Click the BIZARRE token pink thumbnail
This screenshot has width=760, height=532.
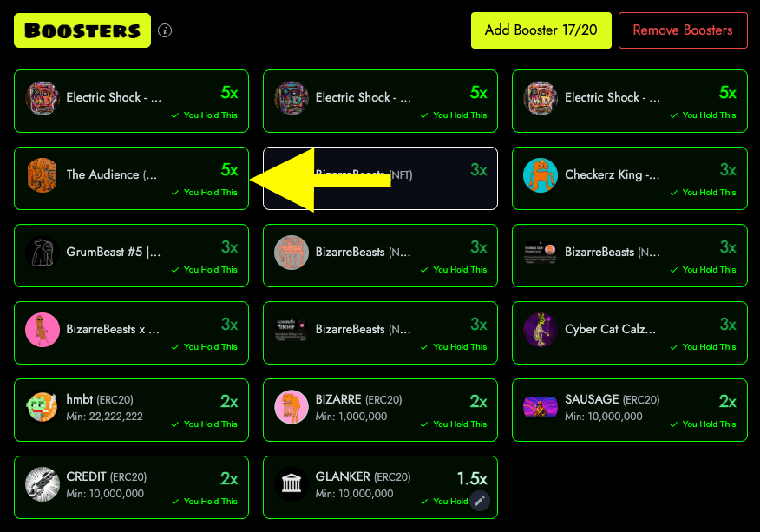point(292,407)
